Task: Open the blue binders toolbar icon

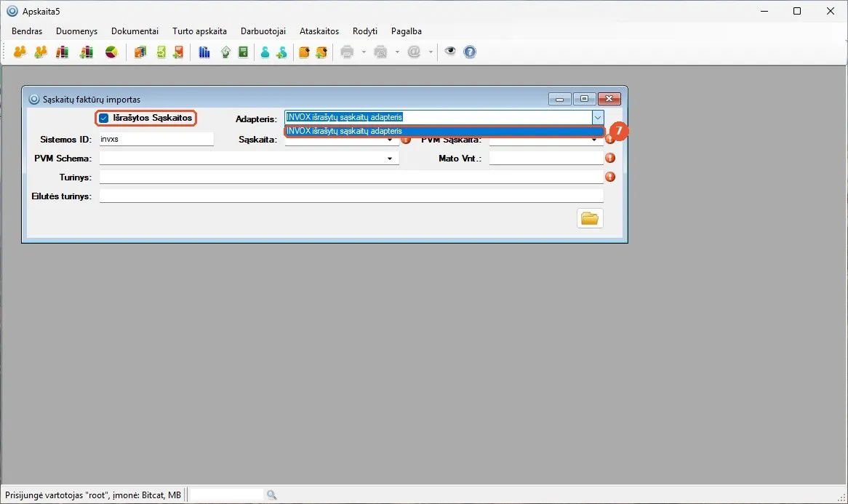Action: tap(204, 52)
